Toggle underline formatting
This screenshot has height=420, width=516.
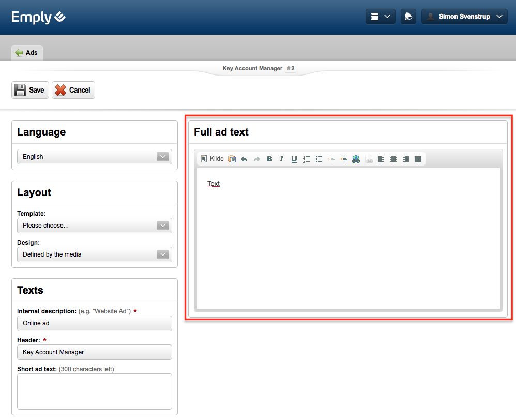294,159
